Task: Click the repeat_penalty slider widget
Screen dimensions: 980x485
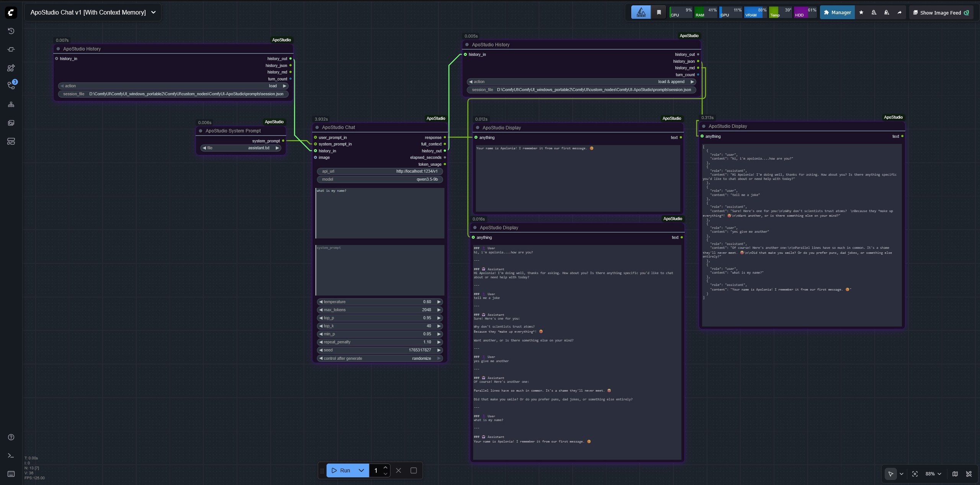Action: [380, 342]
